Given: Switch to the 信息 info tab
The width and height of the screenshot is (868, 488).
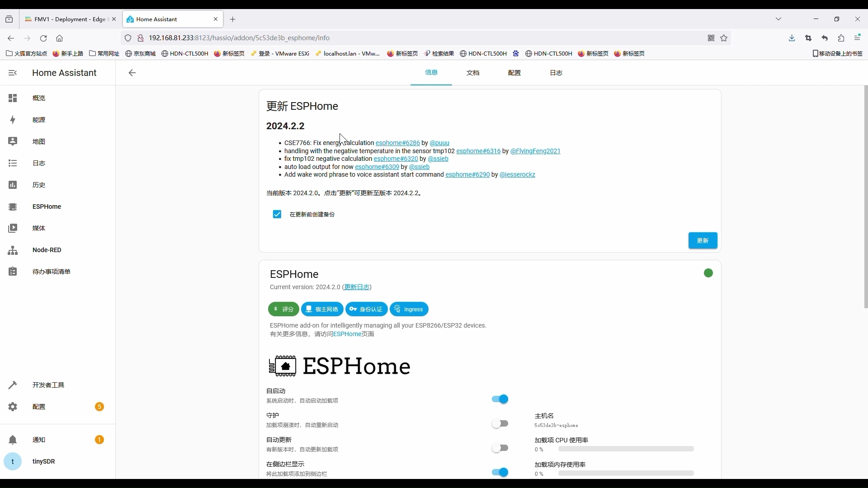Looking at the screenshot, I should tap(431, 73).
